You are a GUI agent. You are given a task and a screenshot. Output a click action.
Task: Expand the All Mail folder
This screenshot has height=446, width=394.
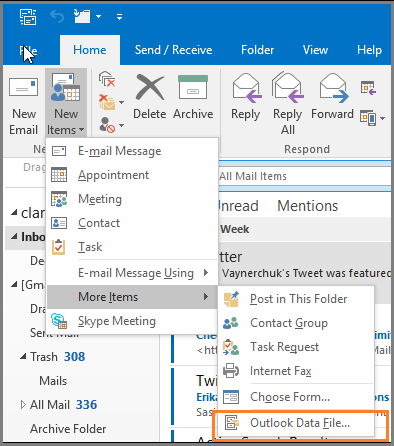tap(23, 405)
